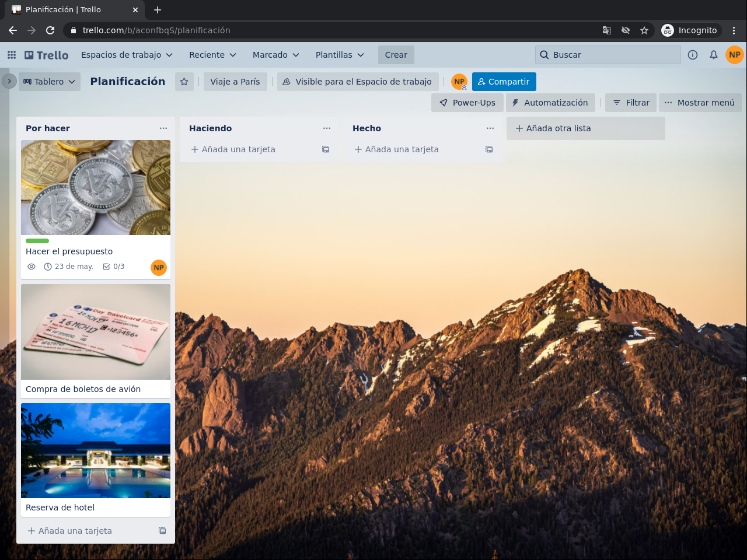View site info lock icon
This screenshot has height=560, width=747.
74,30
